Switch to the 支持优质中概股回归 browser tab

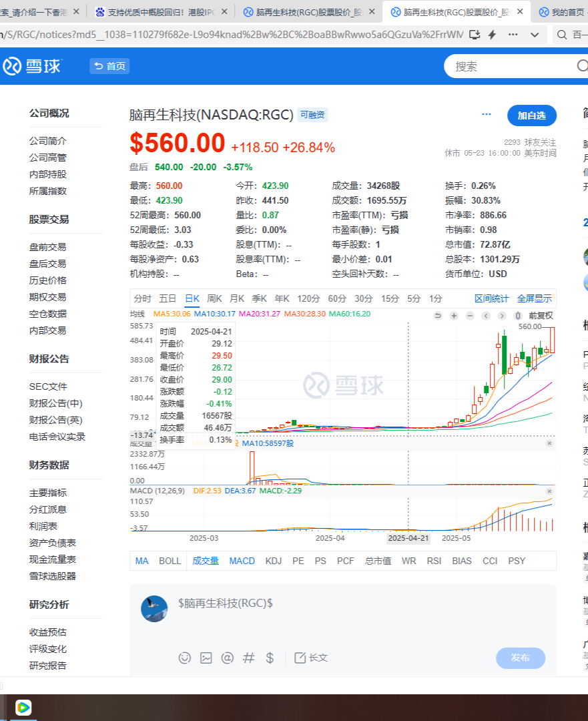(x=162, y=12)
